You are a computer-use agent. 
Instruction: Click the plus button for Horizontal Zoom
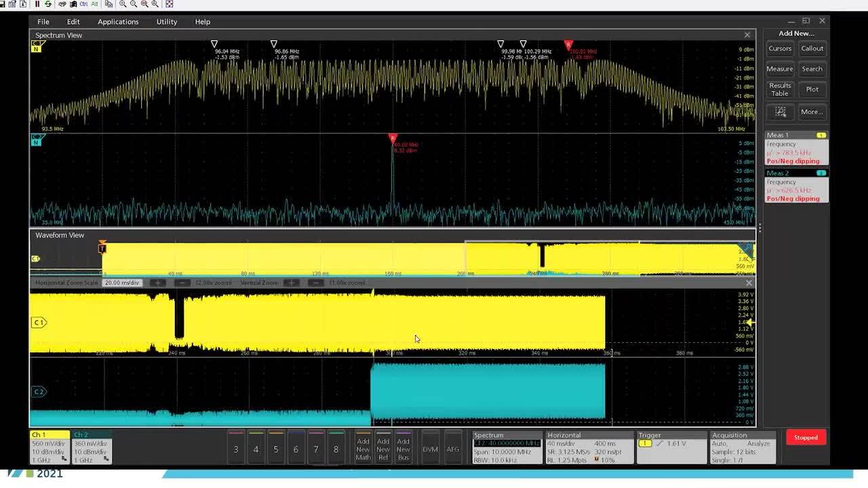(157, 283)
